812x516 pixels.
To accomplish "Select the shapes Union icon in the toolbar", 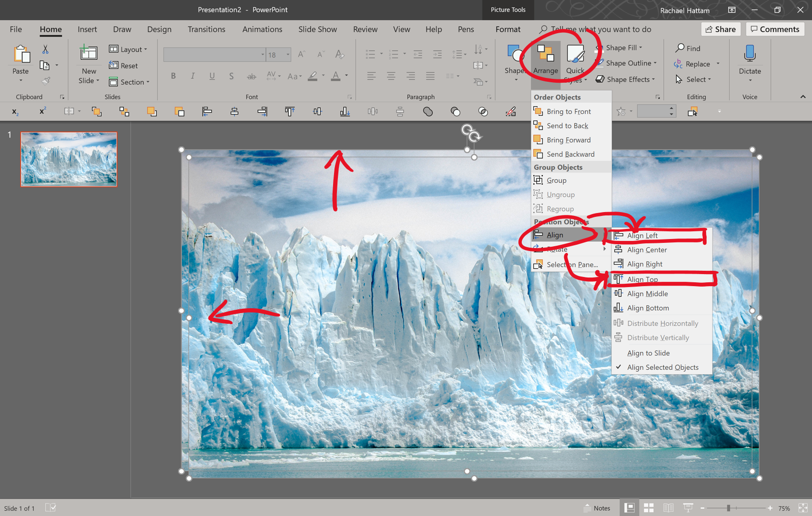I will [x=427, y=111].
